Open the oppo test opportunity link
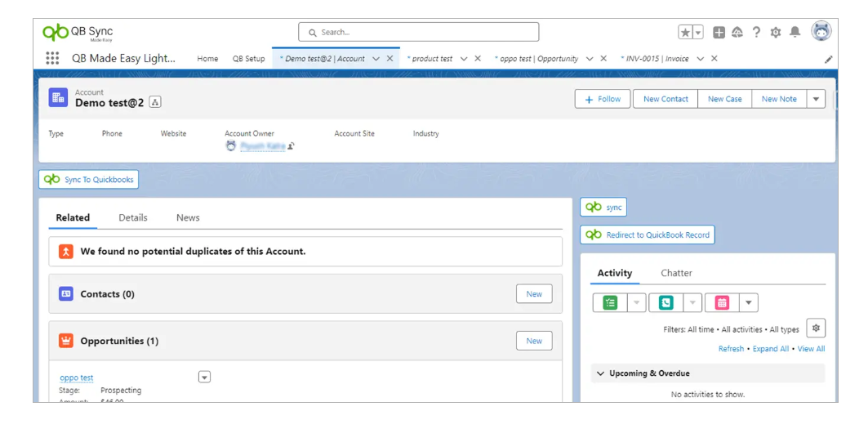The width and height of the screenshot is (868, 429). (x=77, y=378)
